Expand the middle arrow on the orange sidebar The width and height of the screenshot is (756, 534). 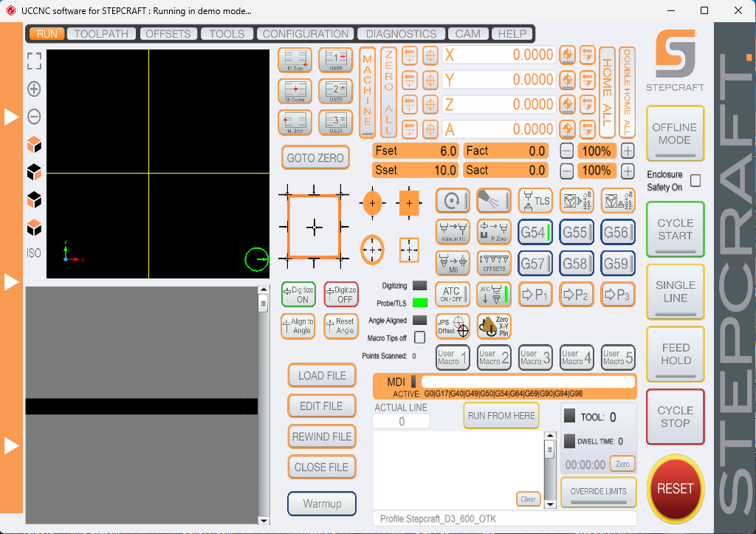click(10, 281)
